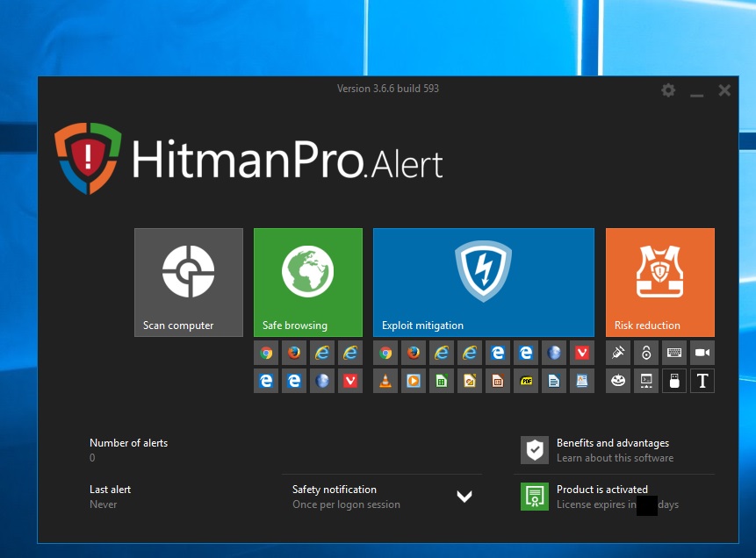Image resolution: width=756 pixels, height=558 pixels.
Task: Click the media player play-button icon
Action: [414, 381]
